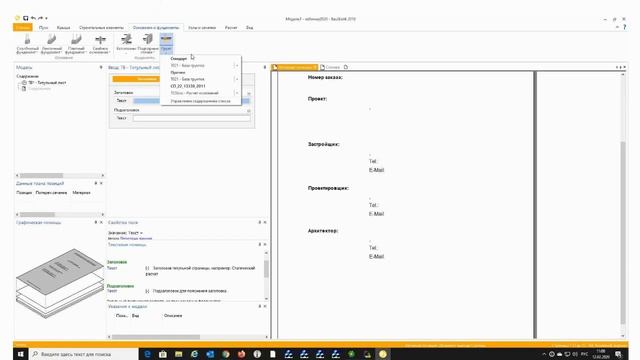The height and width of the screenshot is (360, 640).
Task: Open the orange Файл tab
Action: click(x=23, y=27)
